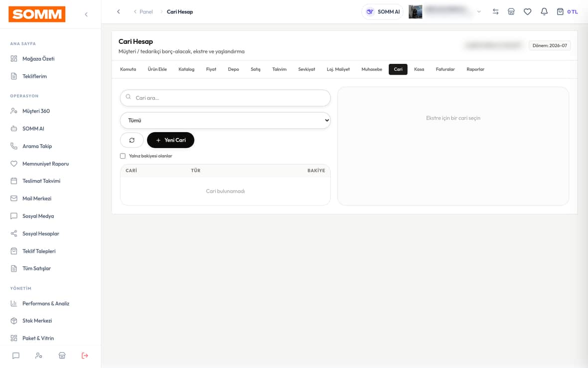Enable the Yalnız bakiyesi olanlar checkbox
The image size is (588, 368).
click(123, 156)
